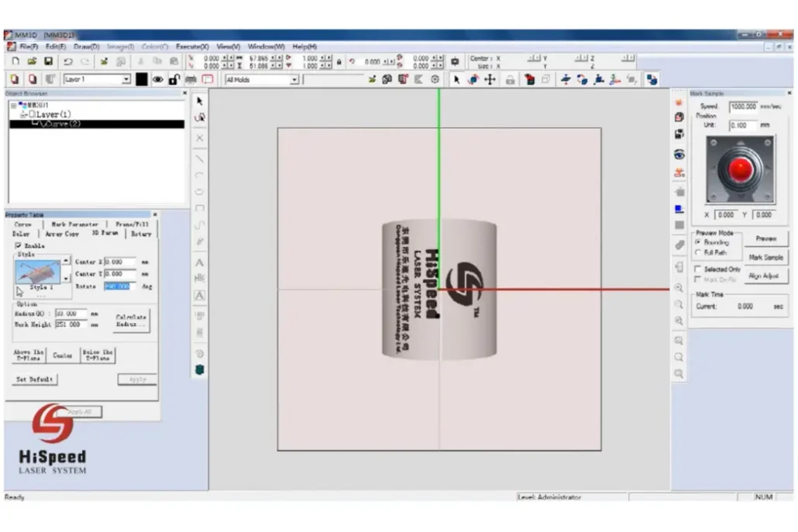Toggle the Enable checkbox in 3D Param
Image resolution: width=798 pixels, height=532 pixels.
(x=19, y=245)
